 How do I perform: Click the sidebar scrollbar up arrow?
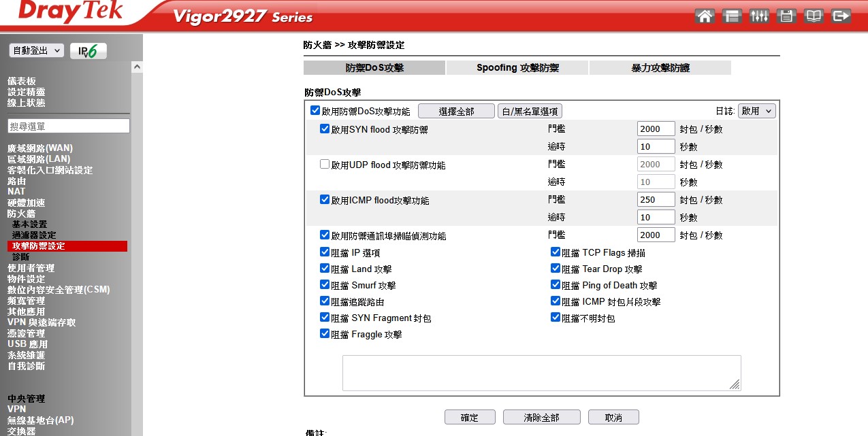click(137, 67)
